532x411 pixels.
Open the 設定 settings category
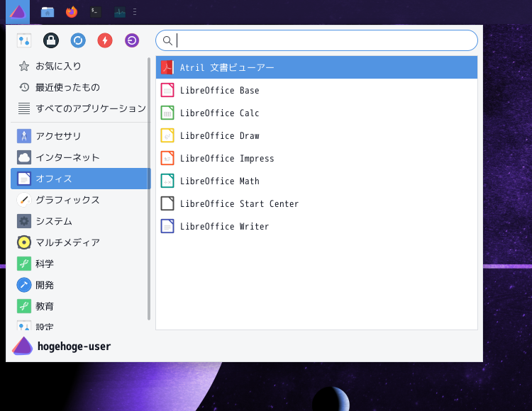click(x=80, y=325)
